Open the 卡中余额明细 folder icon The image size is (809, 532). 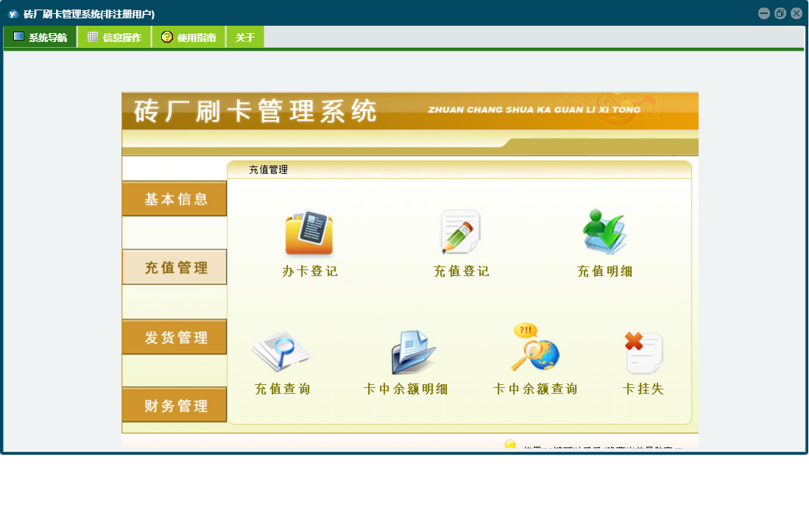pyautogui.click(x=414, y=352)
